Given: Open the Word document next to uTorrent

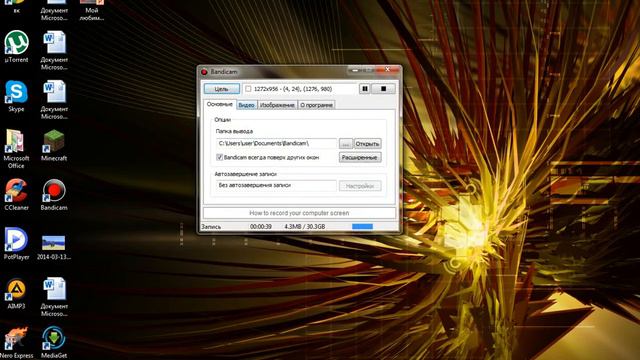Looking at the screenshot, I should pyautogui.click(x=54, y=51).
